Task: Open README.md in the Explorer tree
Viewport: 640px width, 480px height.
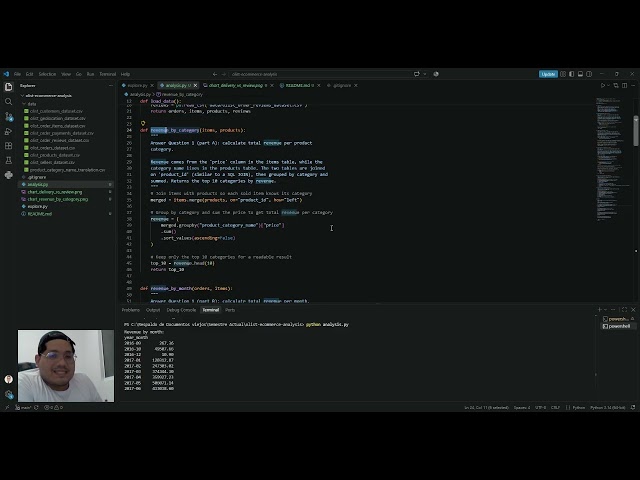Action: coord(40,214)
